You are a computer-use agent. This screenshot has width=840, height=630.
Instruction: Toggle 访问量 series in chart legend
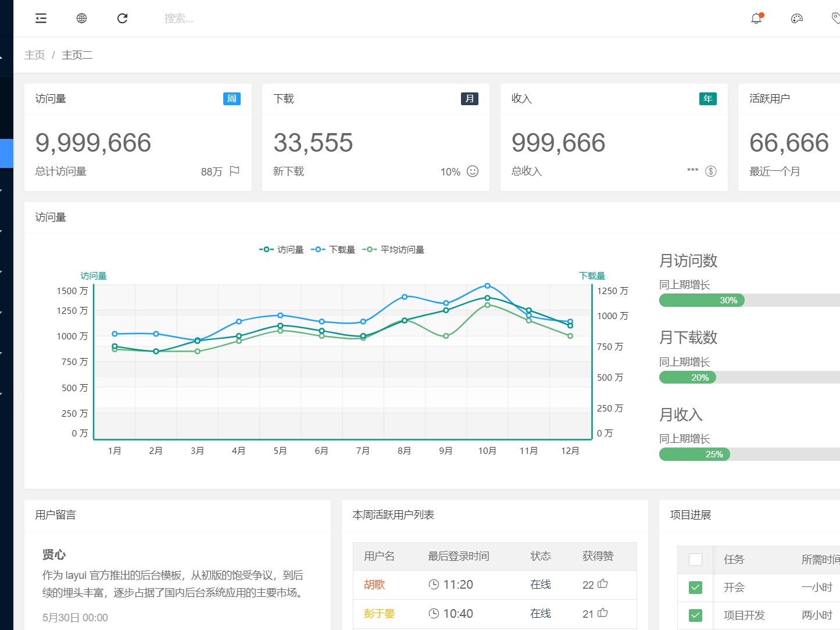(281, 249)
